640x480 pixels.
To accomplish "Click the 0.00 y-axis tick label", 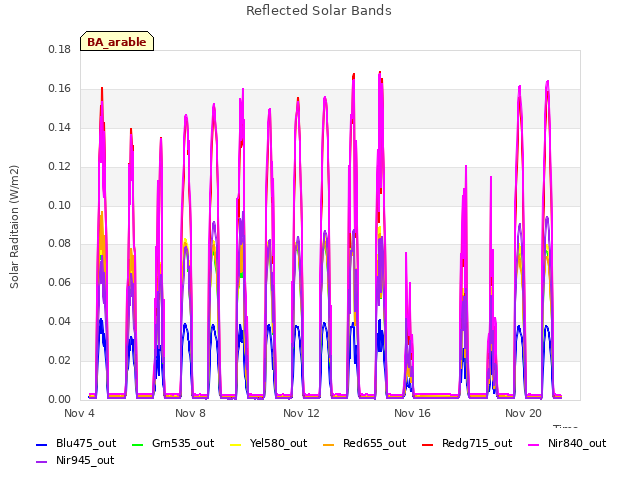I will tap(60, 399).
